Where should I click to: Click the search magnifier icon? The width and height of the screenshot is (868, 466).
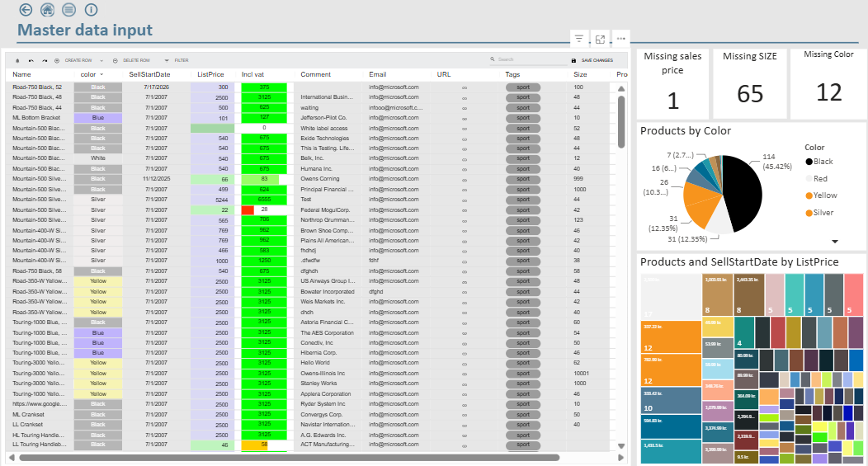pyautogui.click(x=492, y=59)
